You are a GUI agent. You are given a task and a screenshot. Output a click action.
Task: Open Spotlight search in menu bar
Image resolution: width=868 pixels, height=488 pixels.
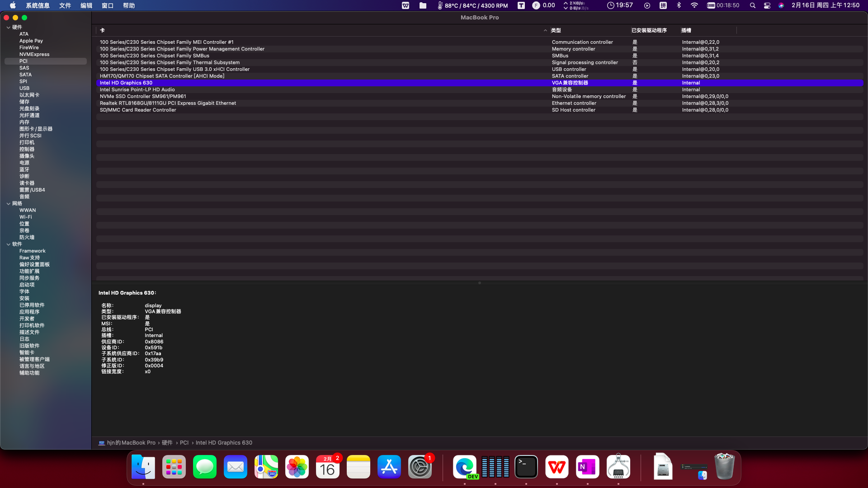coord(752,5)
